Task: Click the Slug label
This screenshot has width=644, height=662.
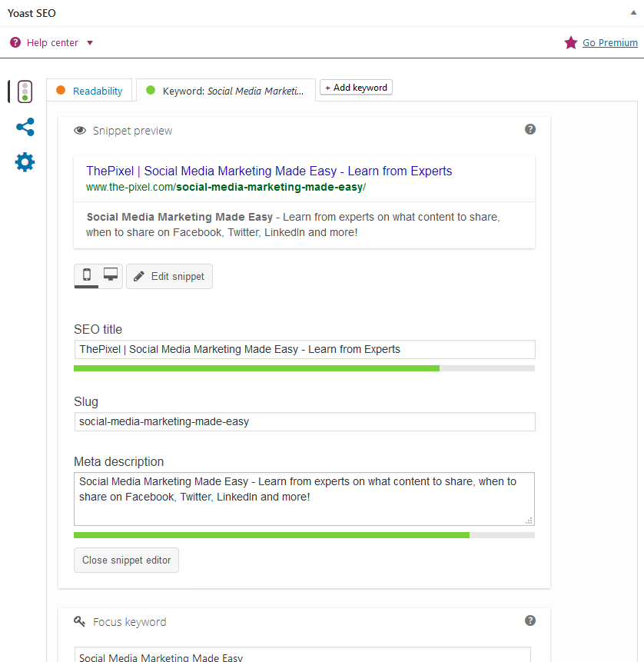Action: point(86,401)
